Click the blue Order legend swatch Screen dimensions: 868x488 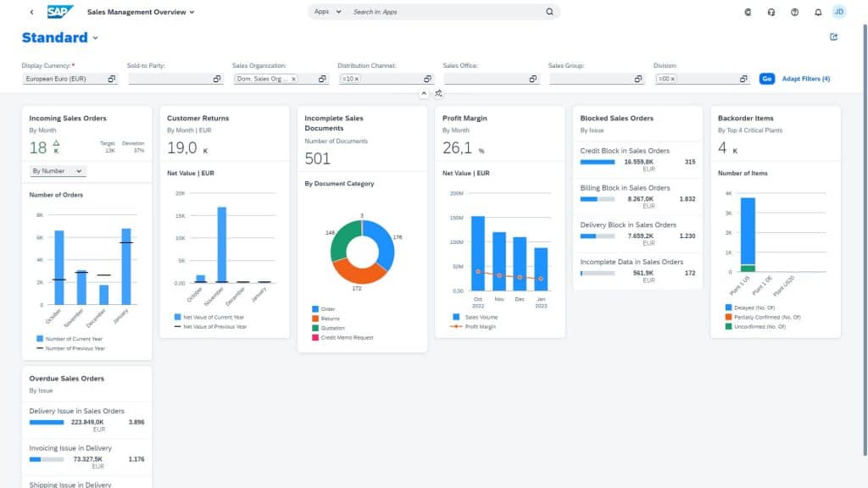315,309
